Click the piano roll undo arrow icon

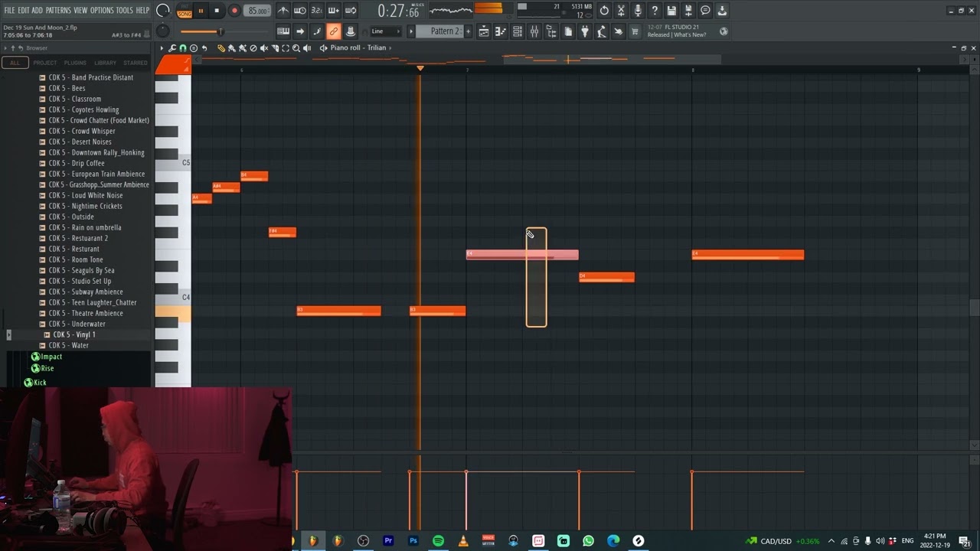[x=204, y=47]
